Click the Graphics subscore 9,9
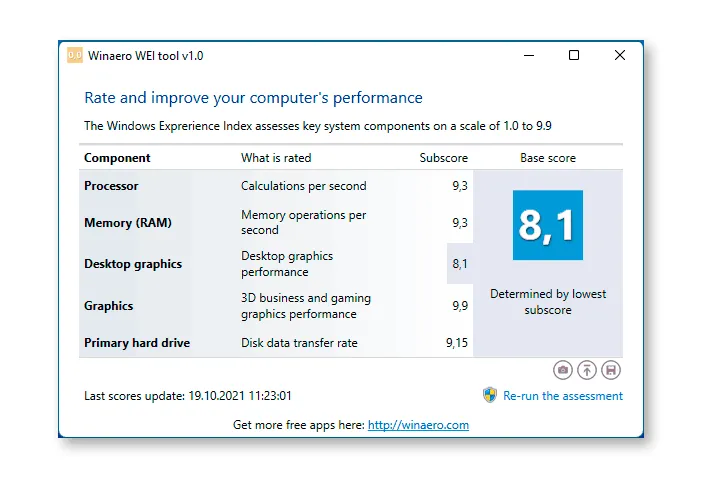The width and height of the screenshot is (703, 478). [x=460, y=306]
